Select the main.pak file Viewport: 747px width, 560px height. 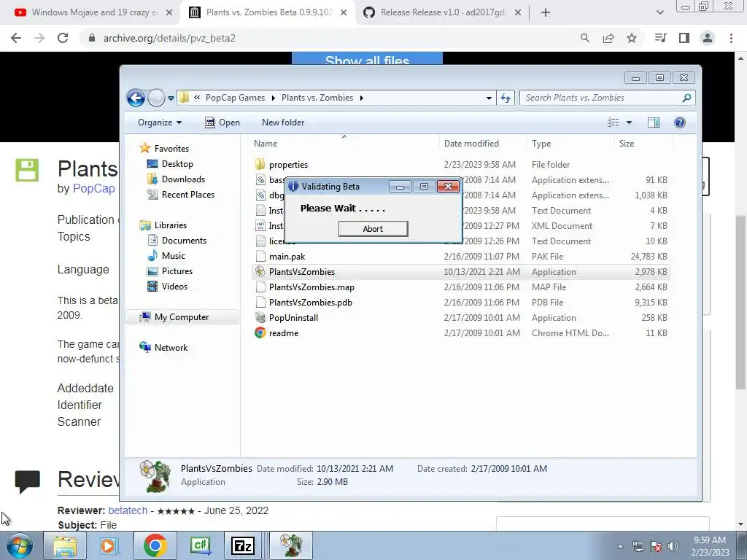pyautogui.click(x=287, y=257)
